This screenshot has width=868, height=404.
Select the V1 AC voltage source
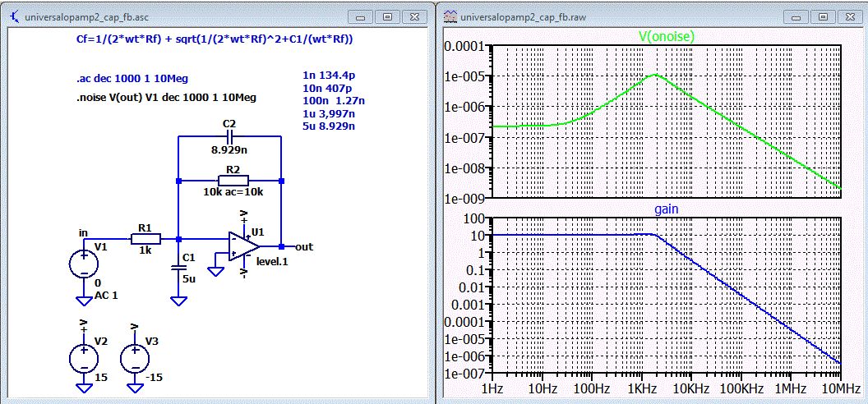click(x=83, y=264)
